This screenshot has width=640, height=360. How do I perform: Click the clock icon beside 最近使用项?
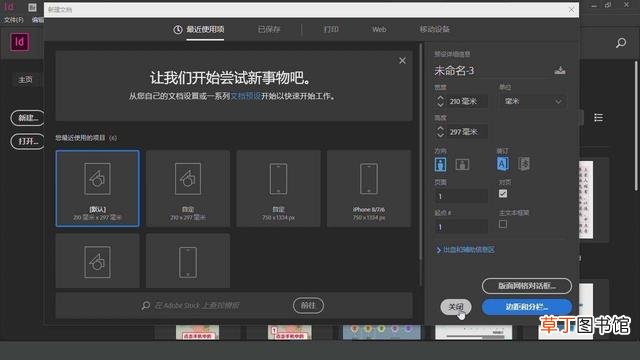pos(178,29)
